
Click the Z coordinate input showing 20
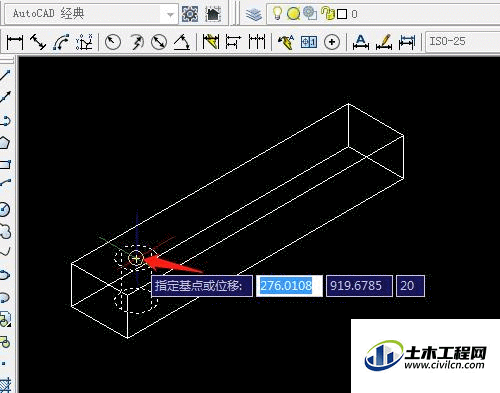(410, 286)
